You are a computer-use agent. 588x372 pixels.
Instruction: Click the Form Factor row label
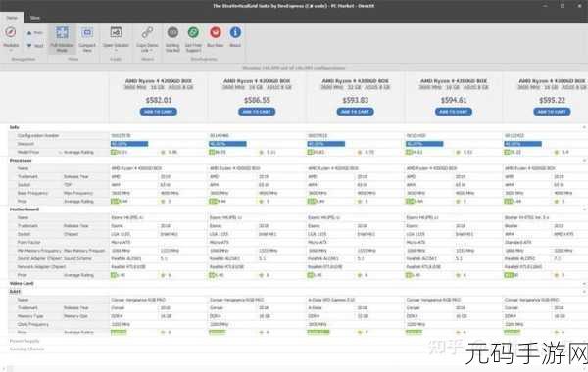[28, 243]
